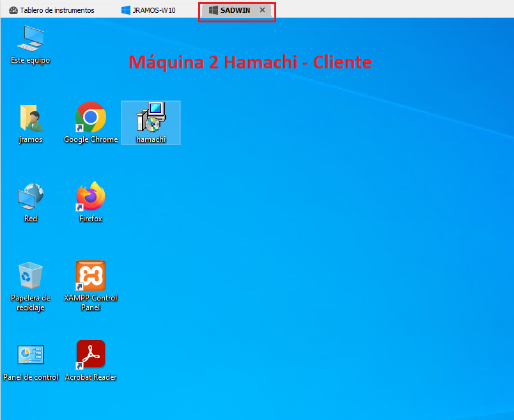Close the SADWIN tab

262,10
